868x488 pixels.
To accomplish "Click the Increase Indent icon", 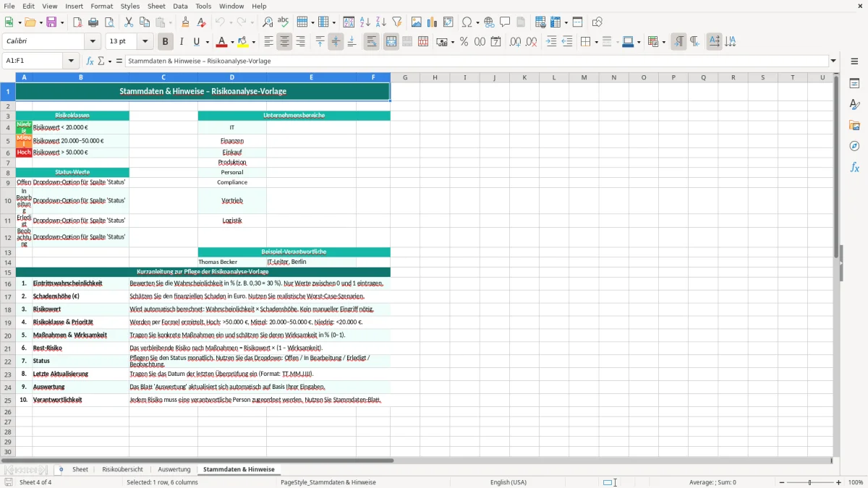I will (x=551, y=42).
